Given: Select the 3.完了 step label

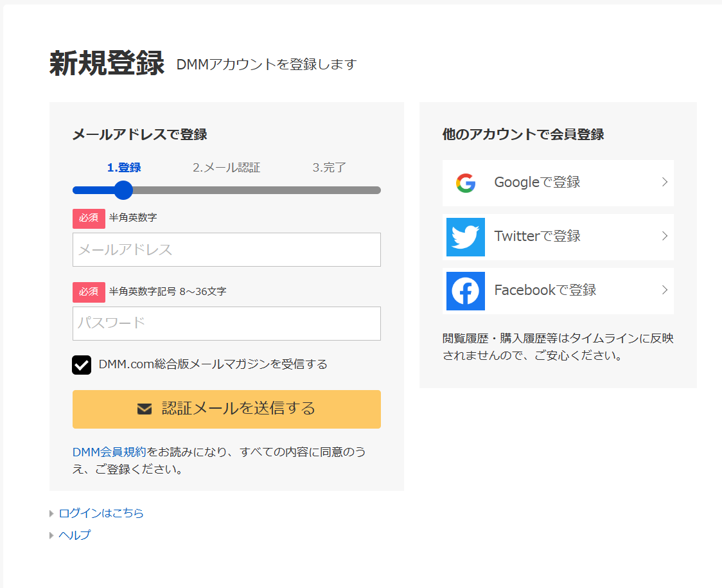Looking at the screenshot, I should 330,168.
